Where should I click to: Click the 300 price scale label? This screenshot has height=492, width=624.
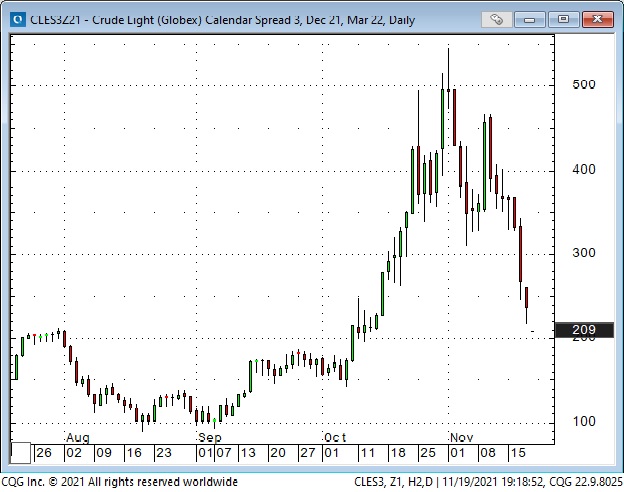[x=584, y=253]
